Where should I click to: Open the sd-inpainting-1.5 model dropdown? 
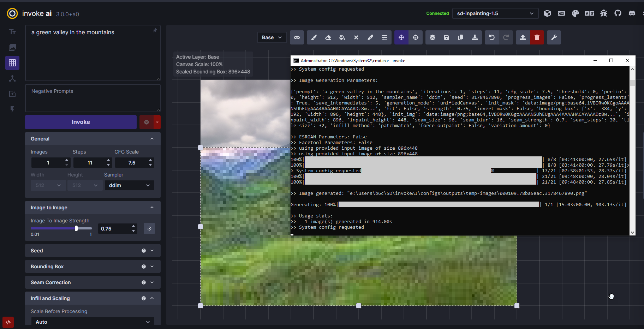point(495,13)
